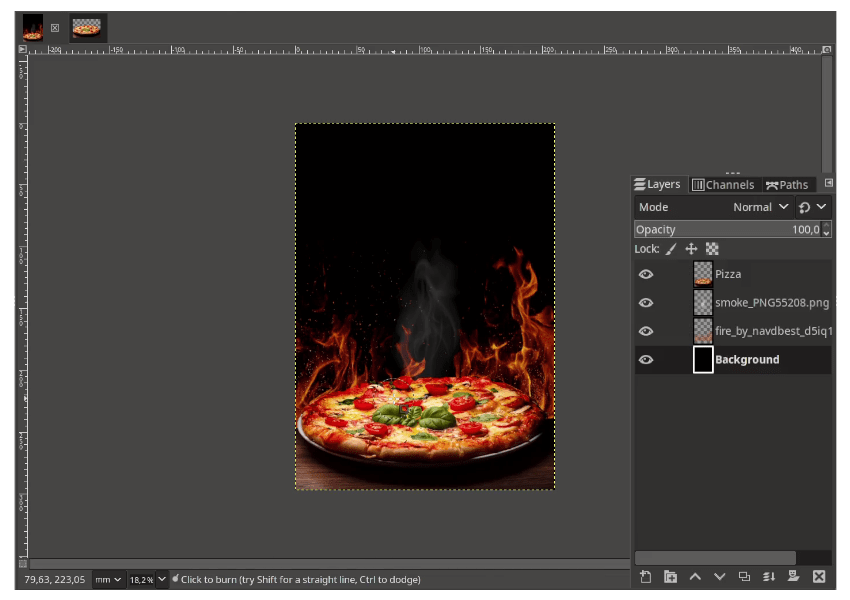Viewport: 850px width, 600px height.
Task: Duplicate the selected layer
Action: point(744,577)
